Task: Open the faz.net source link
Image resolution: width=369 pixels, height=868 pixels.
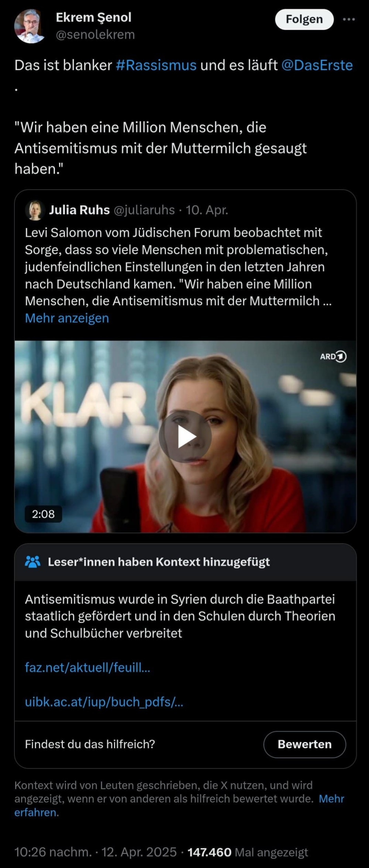Action: (x=87, y=667)
